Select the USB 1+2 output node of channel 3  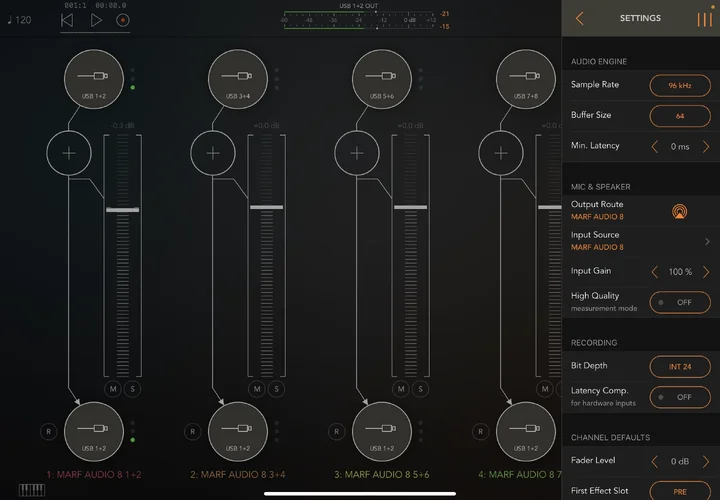382,432
